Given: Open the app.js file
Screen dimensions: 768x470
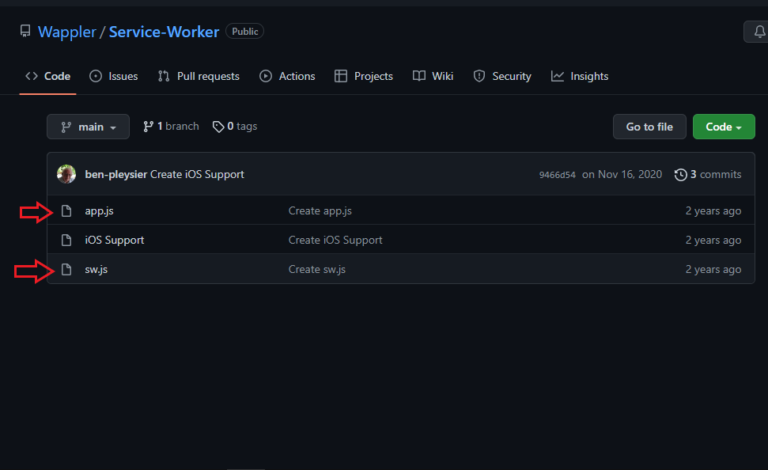Looking at the screenshot, I should click(x=99, y=211).
